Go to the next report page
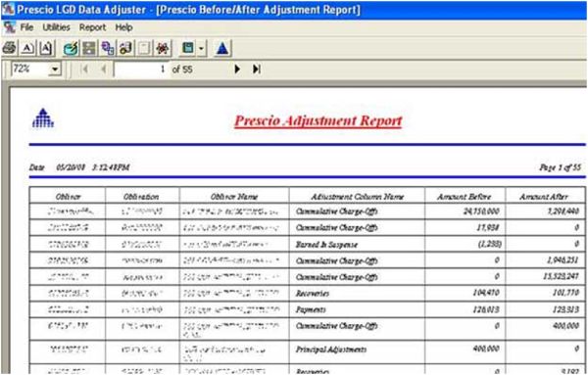Viewport: 588px width, 375px height. [x=237, y=69]
